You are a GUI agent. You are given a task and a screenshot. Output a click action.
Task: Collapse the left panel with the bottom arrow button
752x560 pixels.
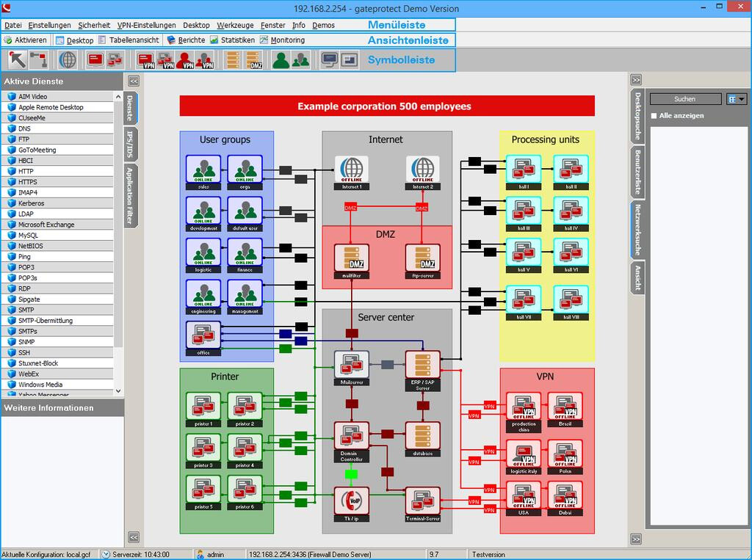click(134, 537)
